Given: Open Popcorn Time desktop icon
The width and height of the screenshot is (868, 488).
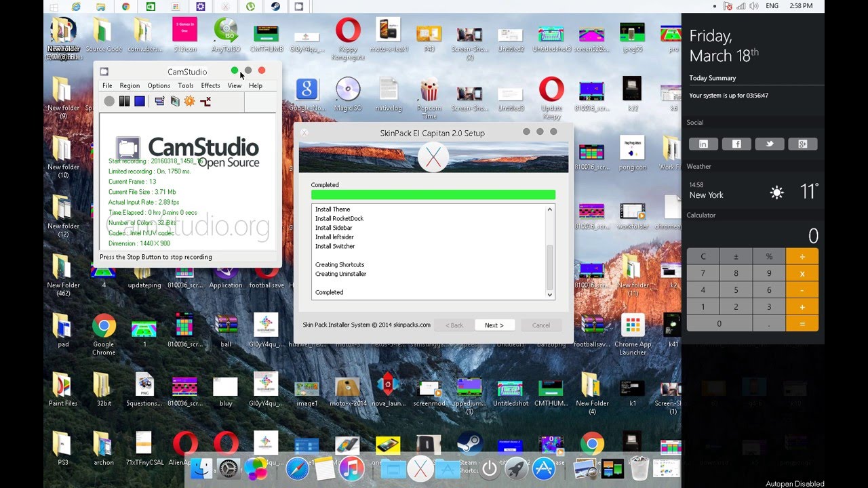Looking at the screenshot, I should tap(429, 98).
